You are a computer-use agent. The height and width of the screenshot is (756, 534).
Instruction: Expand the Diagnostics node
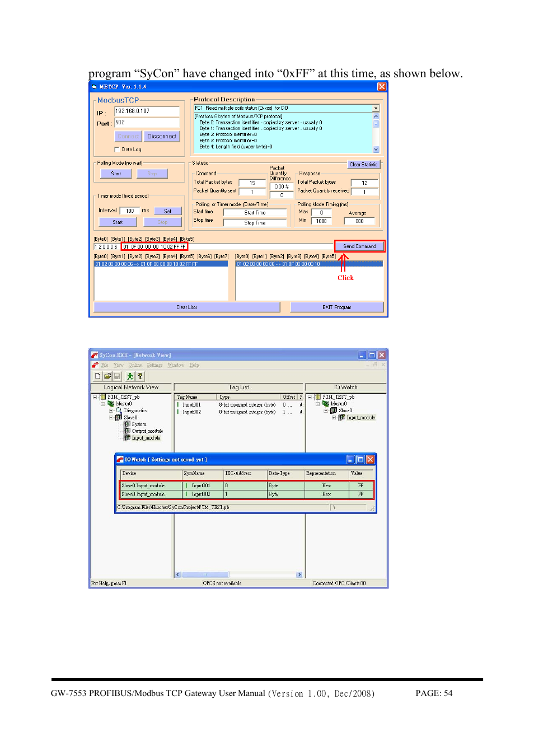coord(111,410)
